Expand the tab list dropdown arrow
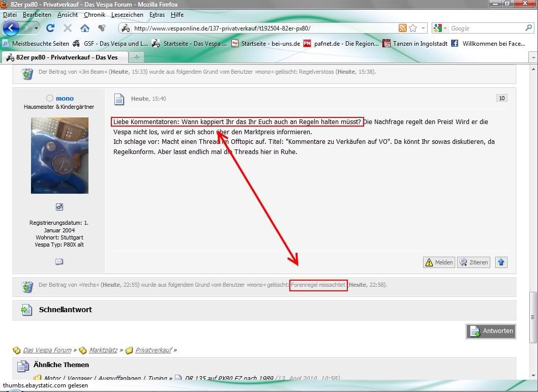 pyautogui.click(x=532, y=57)
